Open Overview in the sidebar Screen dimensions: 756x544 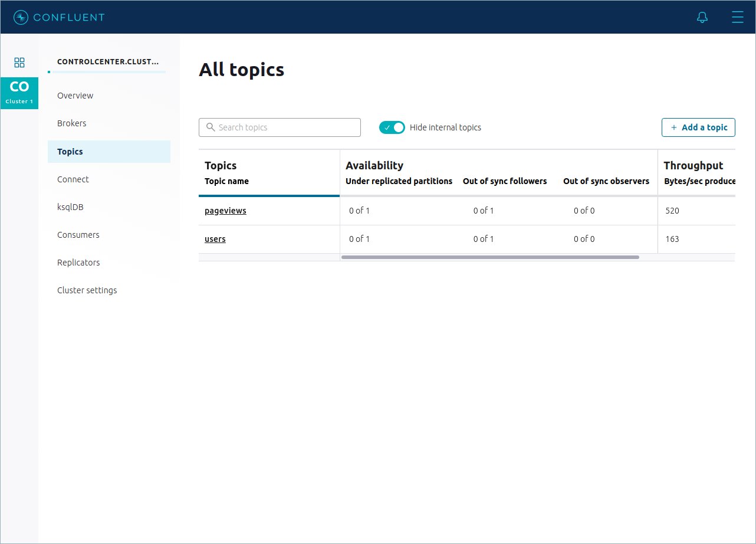pos(75,96)
